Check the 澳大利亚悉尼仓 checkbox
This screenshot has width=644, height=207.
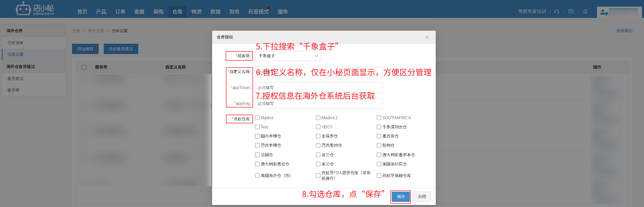257,164
